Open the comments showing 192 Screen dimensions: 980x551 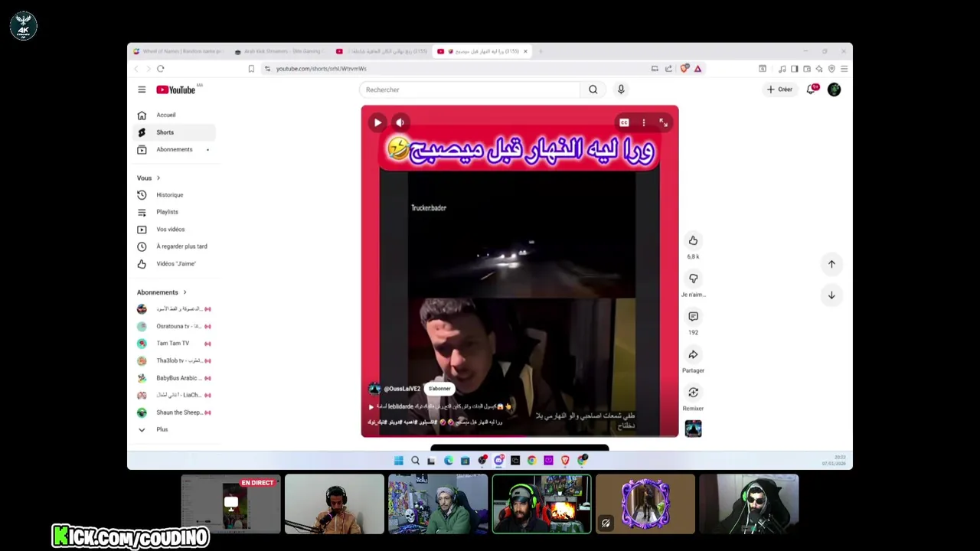693,316
